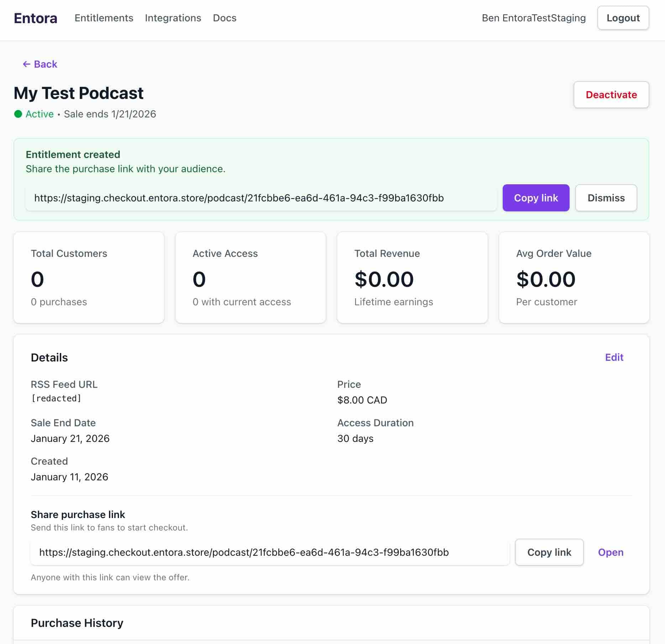The image size is (665, 644).
Task: Edit the entitlement details
Action: point(614,357)
